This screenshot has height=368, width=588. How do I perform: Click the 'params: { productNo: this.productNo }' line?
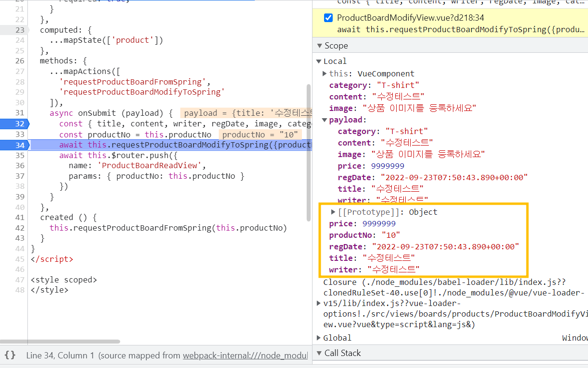pyautogui.click(x=157, y=176)
